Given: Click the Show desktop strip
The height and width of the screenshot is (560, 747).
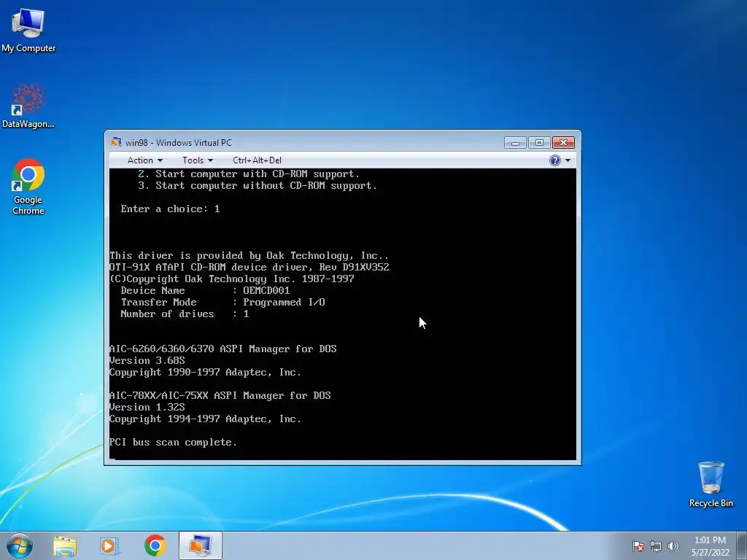Looking at the screenshot, I should (x=742, y=545).
